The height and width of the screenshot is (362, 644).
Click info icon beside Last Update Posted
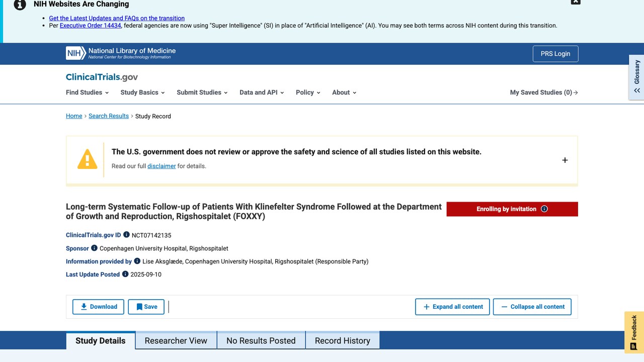tap(125, 274)
